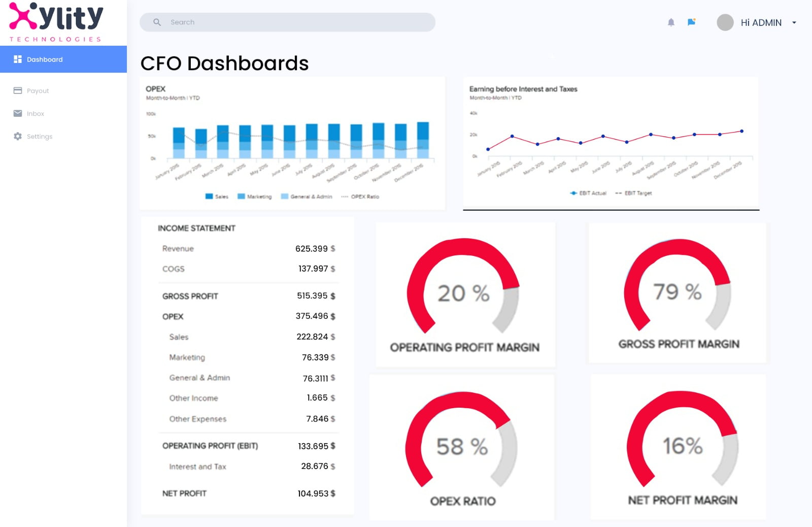Screen dimensions: 812x527
Task: Click the Xylity Technologies logo
Action: 56,22
